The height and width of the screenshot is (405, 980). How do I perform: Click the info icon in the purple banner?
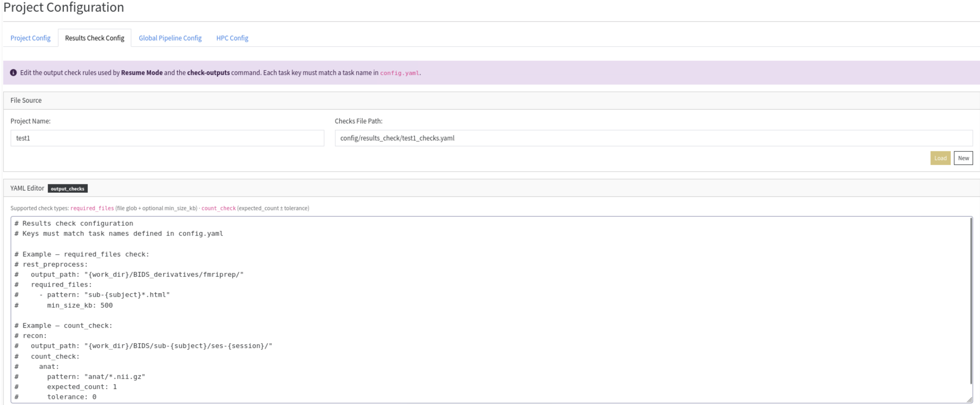click(x=13, y=73)
